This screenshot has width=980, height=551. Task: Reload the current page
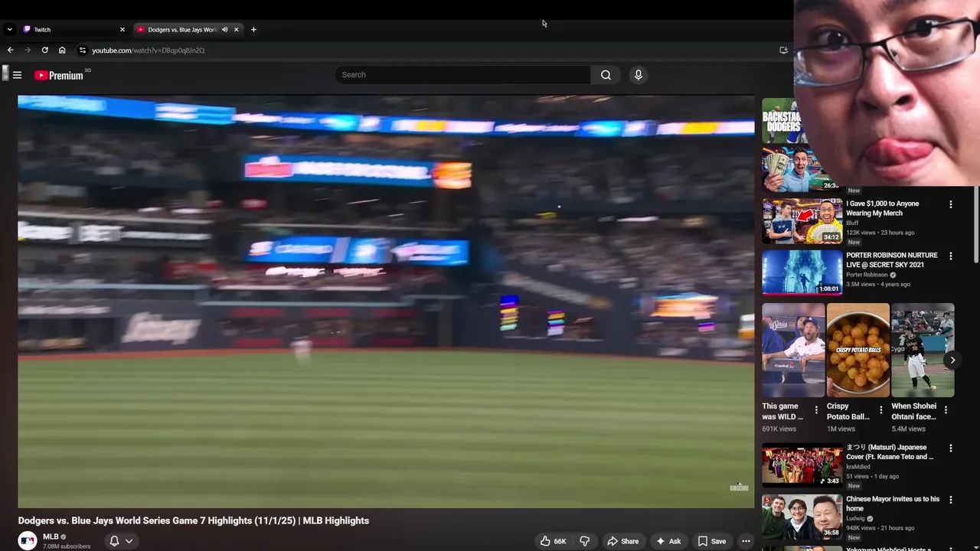(x=44, y=51)
